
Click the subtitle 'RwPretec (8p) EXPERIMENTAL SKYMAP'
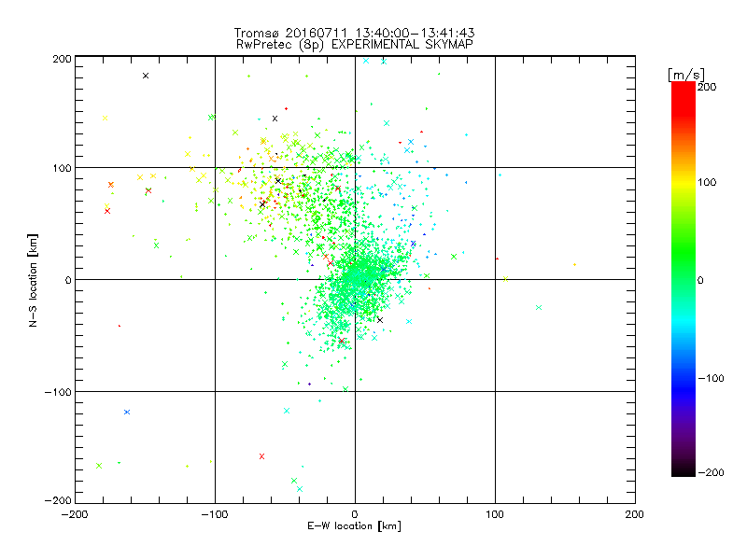pyautogui.click(x=355, y=44)
